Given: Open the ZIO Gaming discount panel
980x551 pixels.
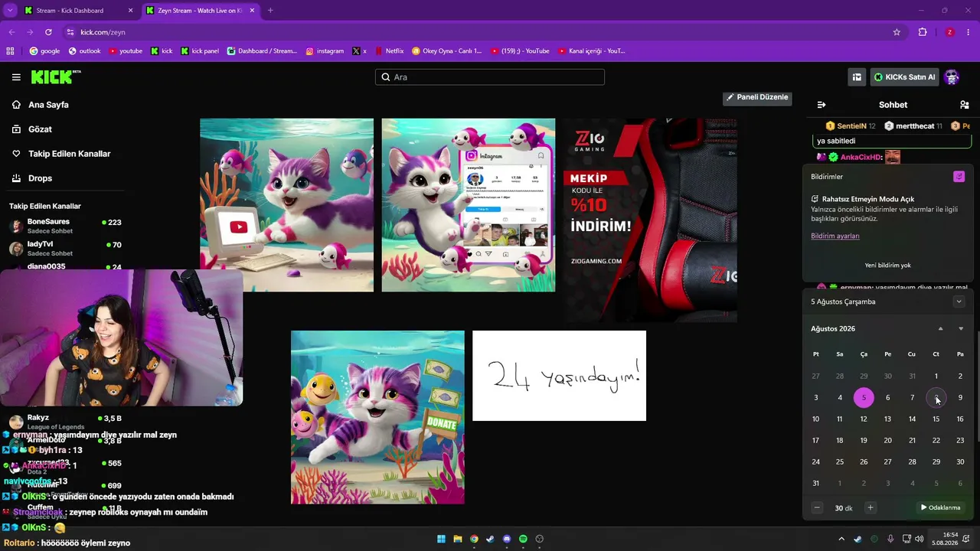Looking at the screenshot, I should [x=651, y=219].
